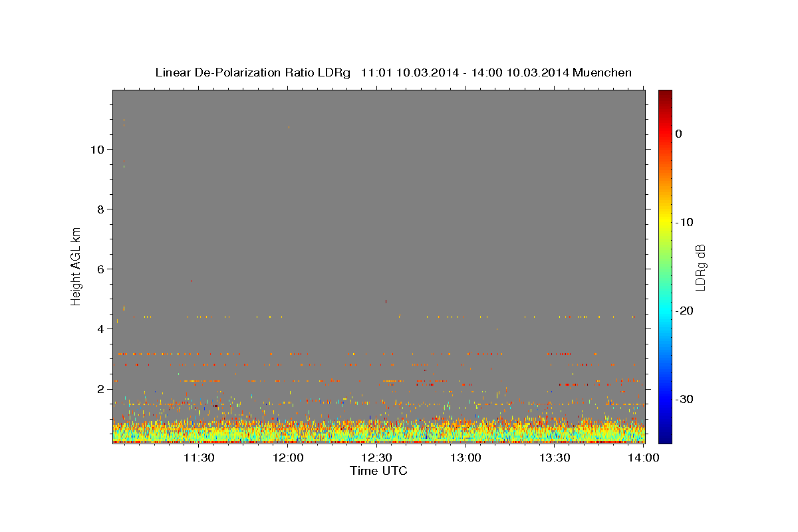Click the dense LDR signal layer near the ground
The image size is (798, 532).
[378, 431]
